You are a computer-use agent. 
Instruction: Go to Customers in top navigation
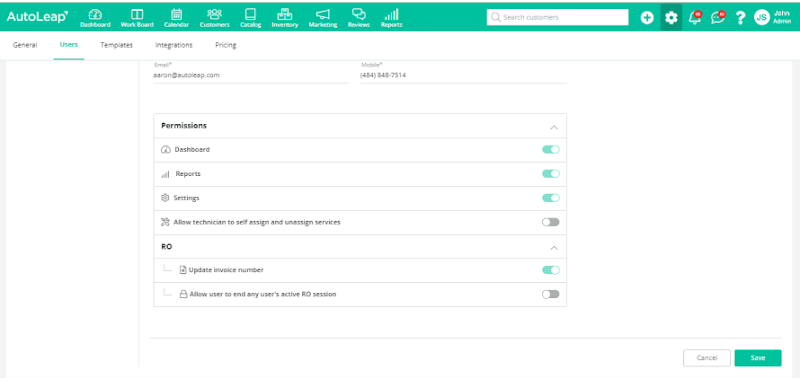pos(214,18)
